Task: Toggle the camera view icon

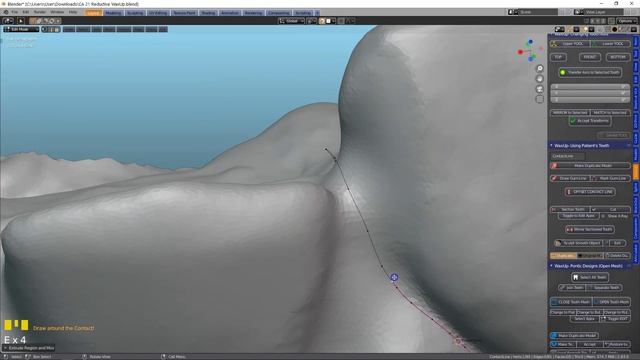Action: click(x=540, y=89)
